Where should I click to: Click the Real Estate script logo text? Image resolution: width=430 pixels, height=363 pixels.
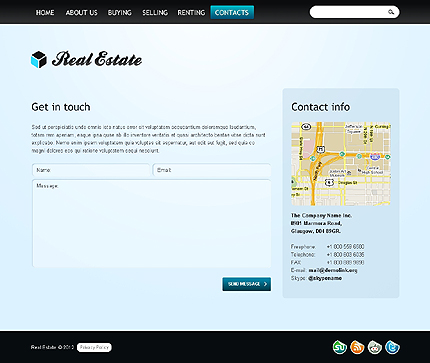97,59
